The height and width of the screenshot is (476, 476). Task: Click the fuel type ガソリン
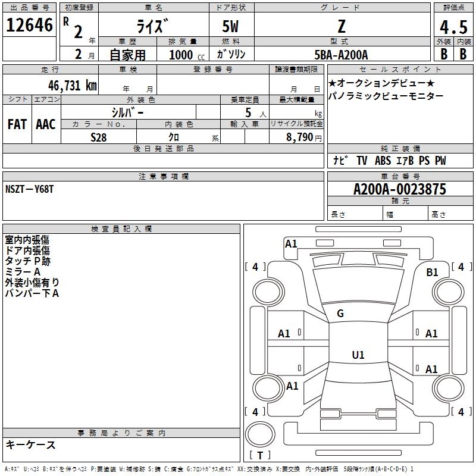pos(231,54)
